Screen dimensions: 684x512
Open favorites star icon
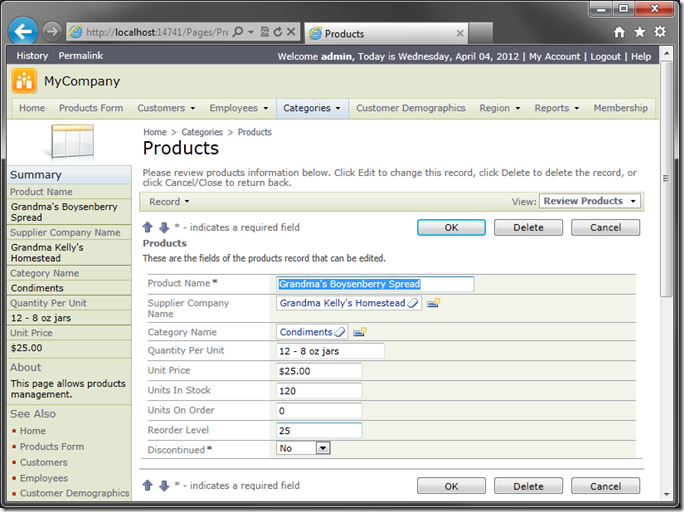[x=640, y=32]
